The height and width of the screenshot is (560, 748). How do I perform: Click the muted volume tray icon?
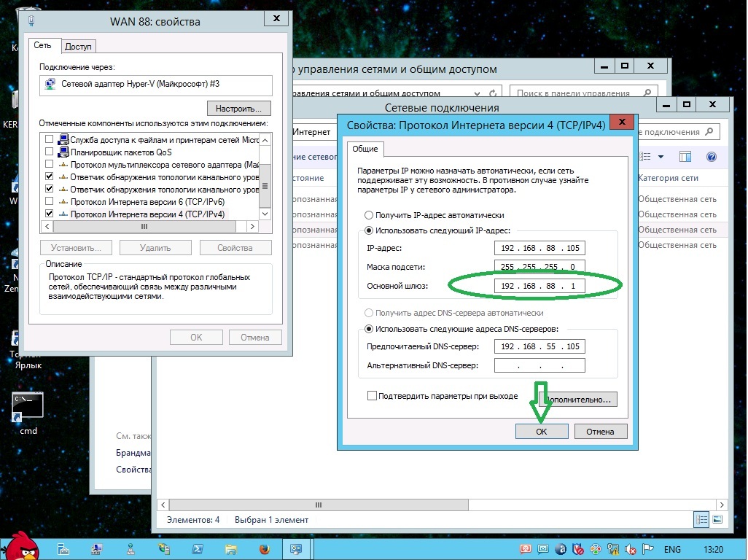pos(628,549)
